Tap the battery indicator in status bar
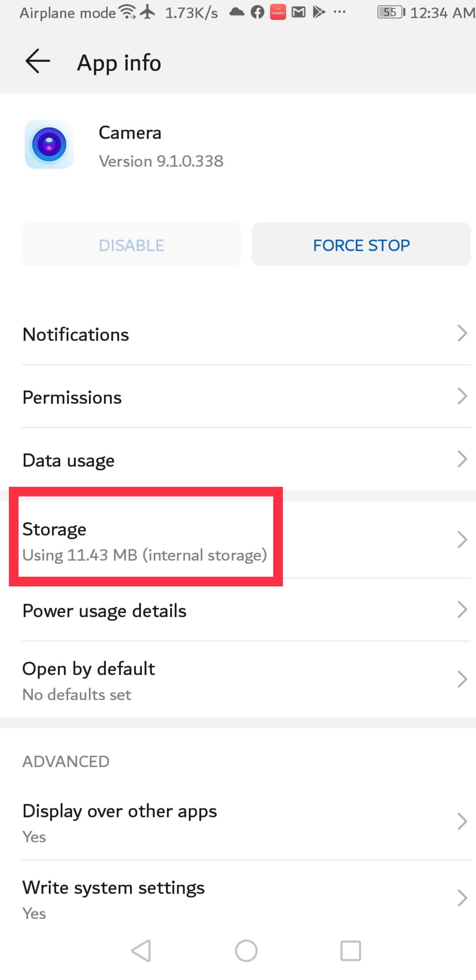The width and height of the screenshot is (476, 980). (390, 12)
